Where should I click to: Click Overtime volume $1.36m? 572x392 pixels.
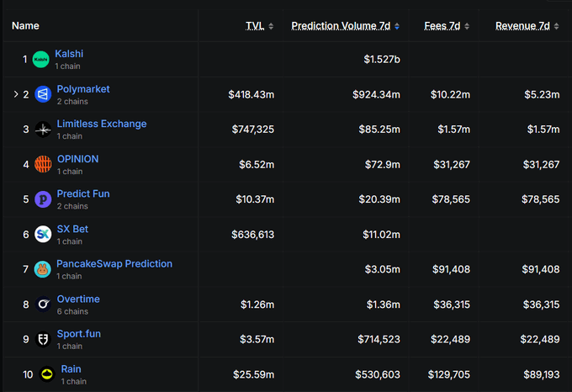point(383,305)
